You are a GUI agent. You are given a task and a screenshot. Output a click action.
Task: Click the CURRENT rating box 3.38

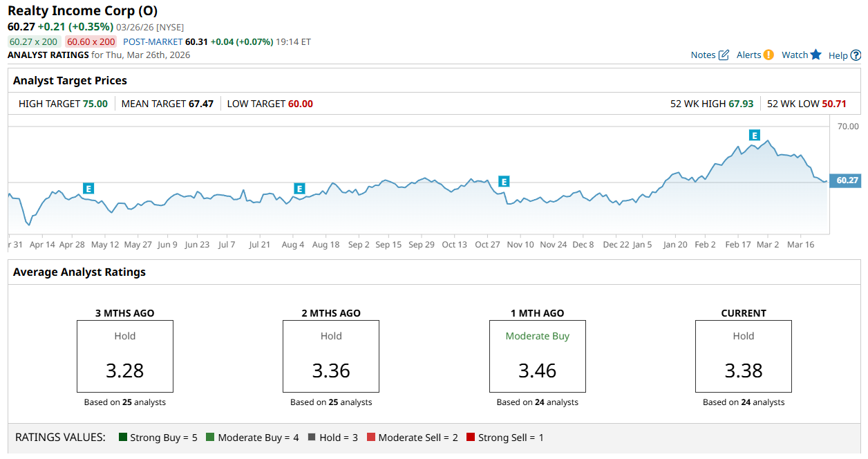tap(744, 356)
